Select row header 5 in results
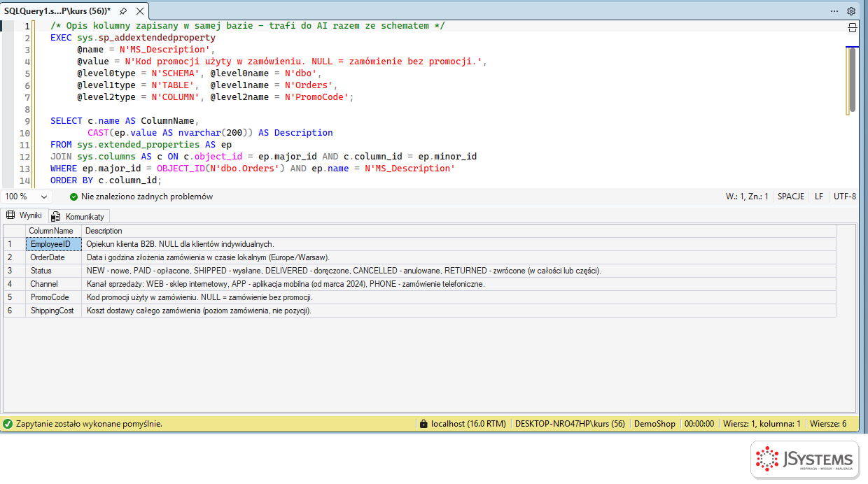The width and height of the screenshot is (868, 484). 15,297
